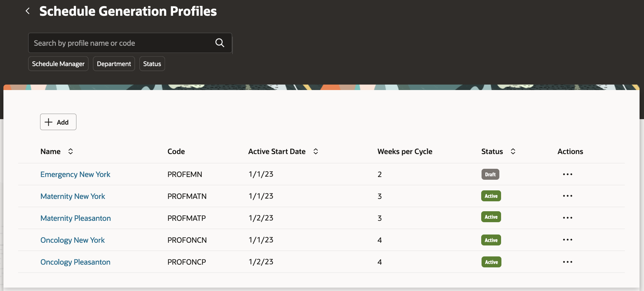The image size is (644, 291).
Task: Open the Emergency New York profile
Action: 75,175
